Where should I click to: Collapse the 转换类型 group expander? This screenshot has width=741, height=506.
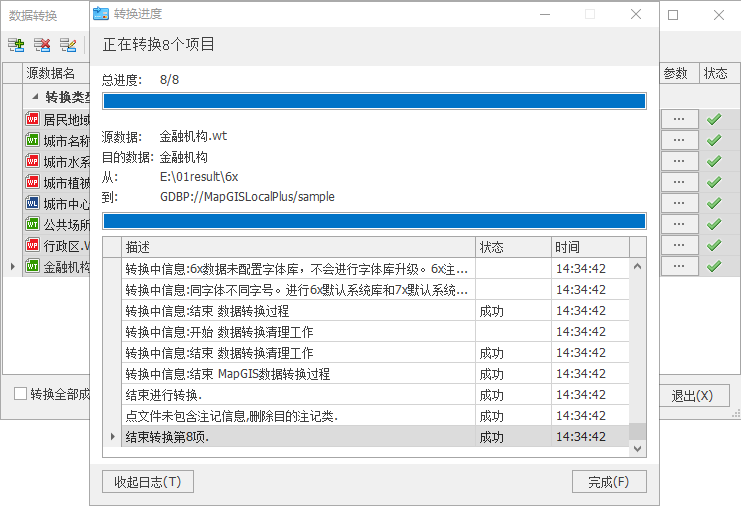point(35,97)
